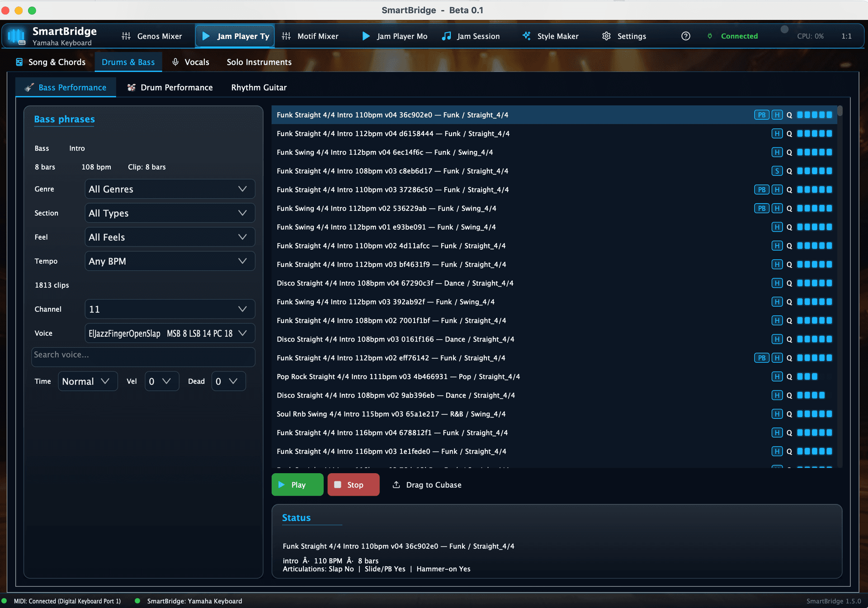This screenshot has width=868, height=608.
Task: Open the Time Normal dropdown
Action: tap(88, 381)
